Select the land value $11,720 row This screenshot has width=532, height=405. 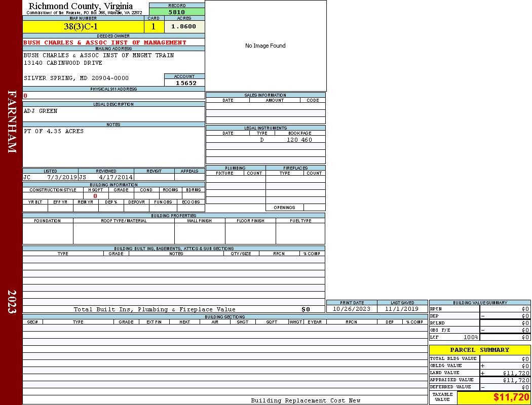point(479,373)
